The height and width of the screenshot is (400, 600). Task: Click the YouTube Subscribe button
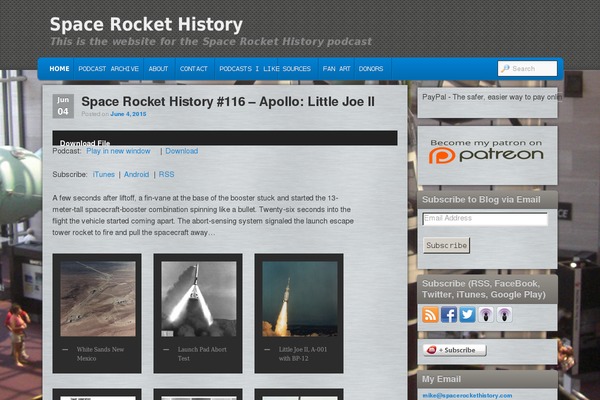click(455, 350)
